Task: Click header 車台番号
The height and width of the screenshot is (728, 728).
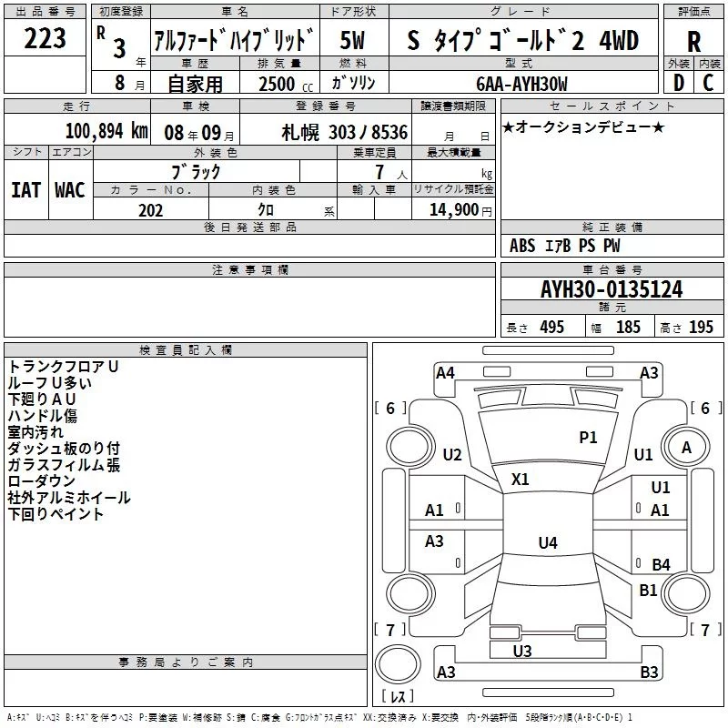Action: 612,269
